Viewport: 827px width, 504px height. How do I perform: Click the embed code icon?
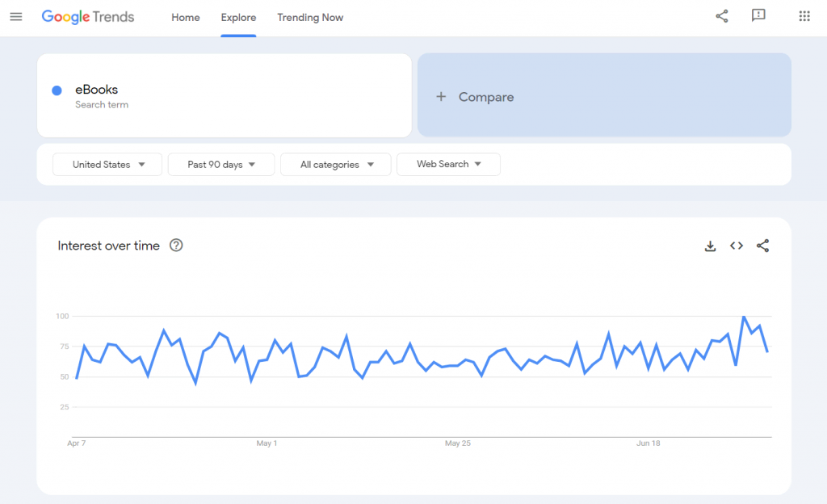[x=737, y=246]
